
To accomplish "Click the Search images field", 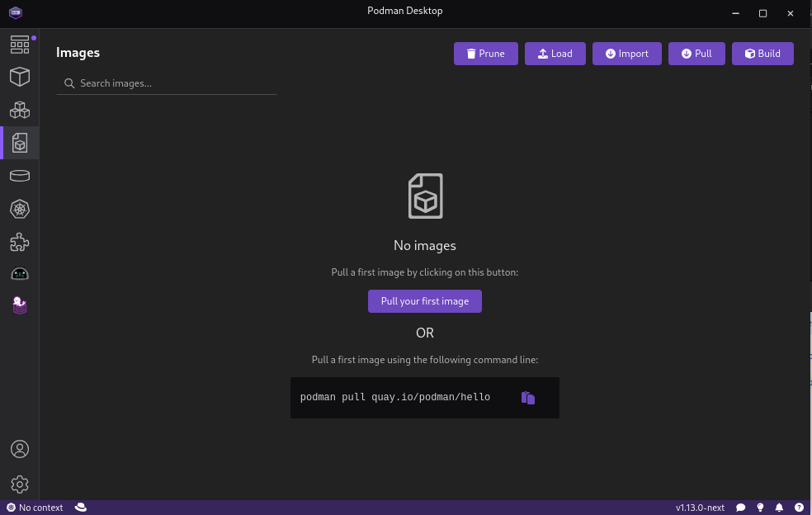I will click(x=165, y=83).
